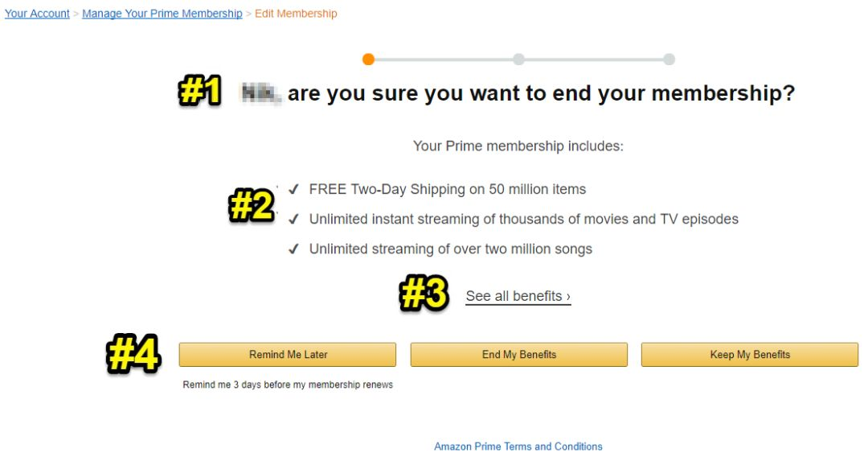
Task: Open Amazon Prime Terms and Conditions link
Action: pos(518,446)
